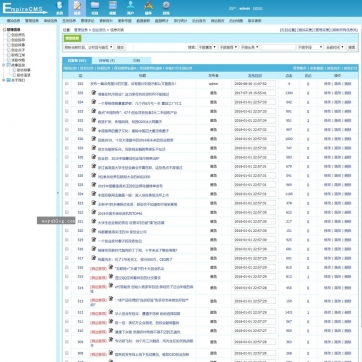Click the search keyword input box

coord(278,47)
